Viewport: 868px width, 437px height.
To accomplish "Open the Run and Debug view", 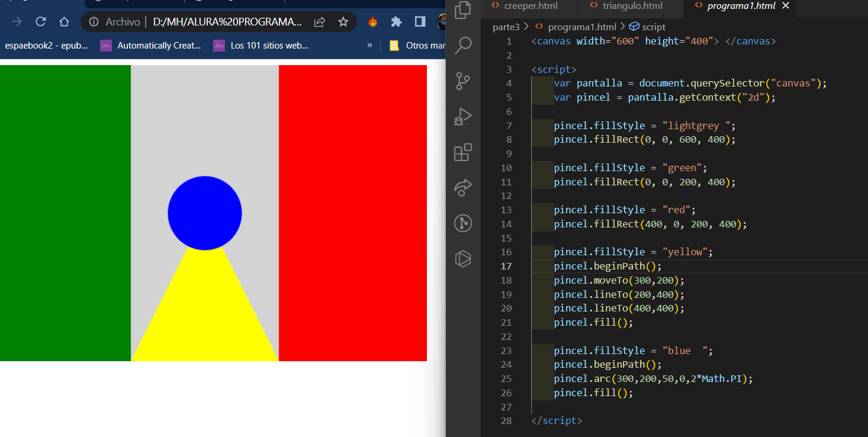I will pyautogui.click(x=462, y=117).
